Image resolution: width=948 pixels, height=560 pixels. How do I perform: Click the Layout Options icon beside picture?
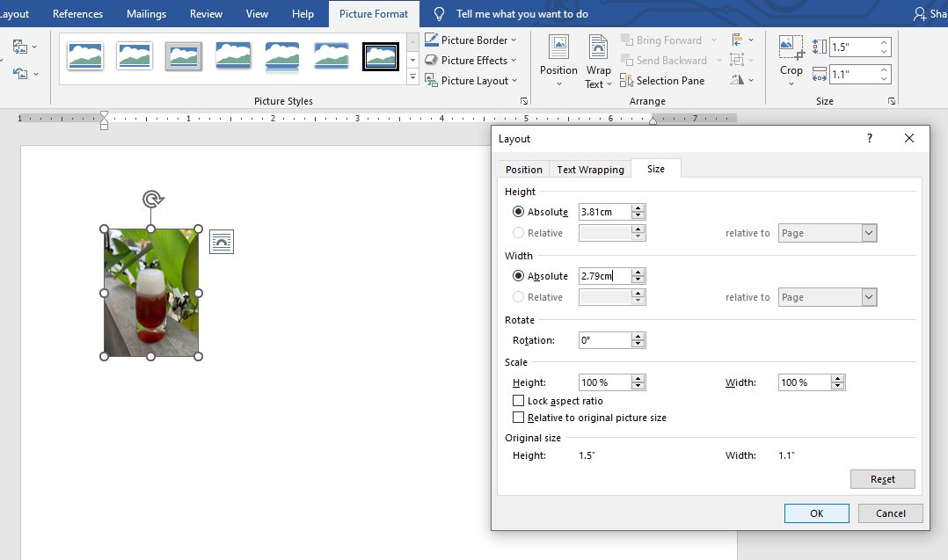(x=222, y=243)
